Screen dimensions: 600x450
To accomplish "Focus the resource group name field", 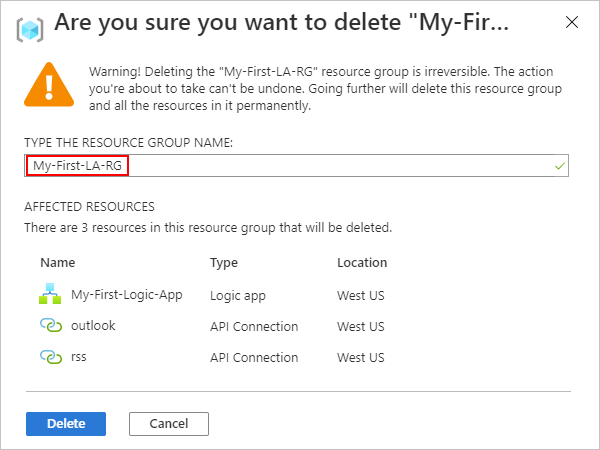I will [x=300, y=166].
